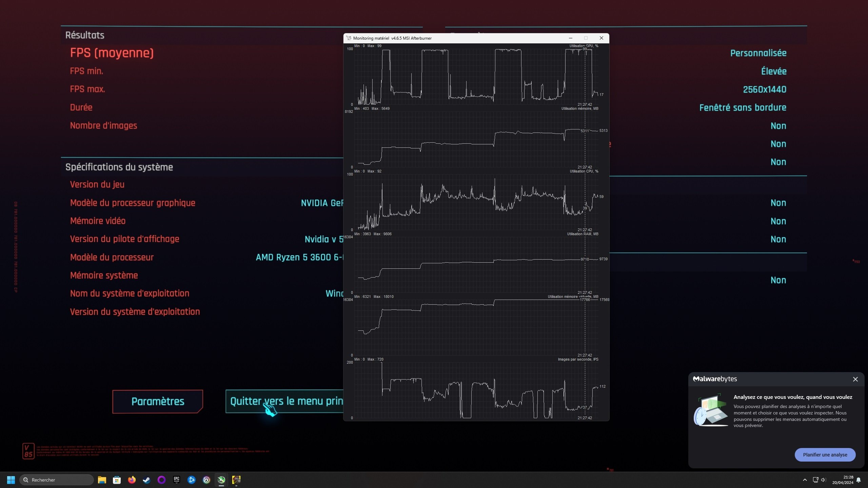Open notification center bell

pyautogui.click(x=859, y=480)
